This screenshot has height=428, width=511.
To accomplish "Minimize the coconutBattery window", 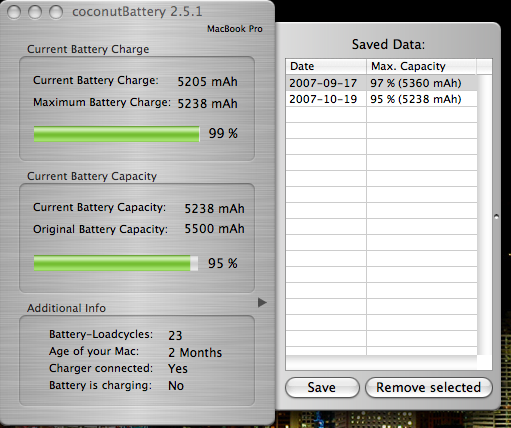I will [x=35, y=12].
